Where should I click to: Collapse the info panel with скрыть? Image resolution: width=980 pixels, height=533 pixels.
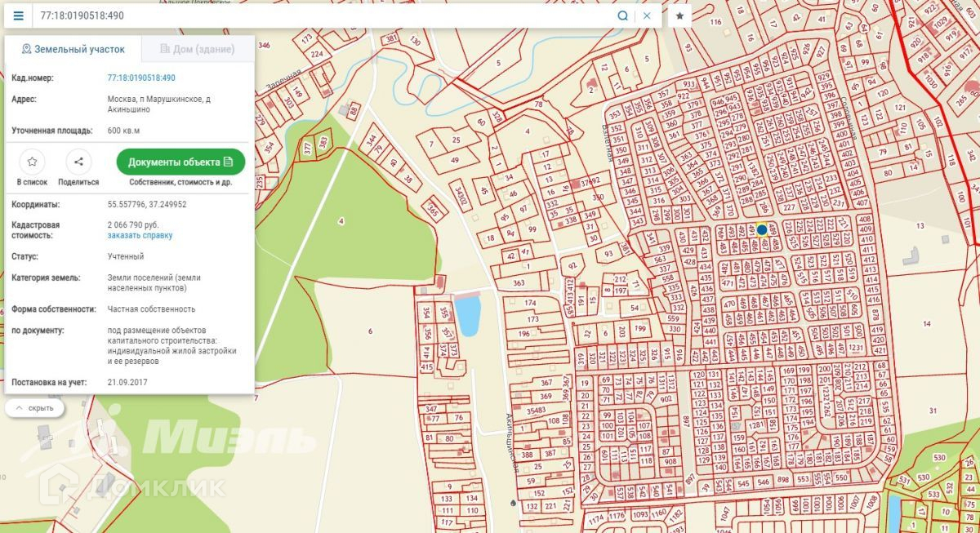34,408
